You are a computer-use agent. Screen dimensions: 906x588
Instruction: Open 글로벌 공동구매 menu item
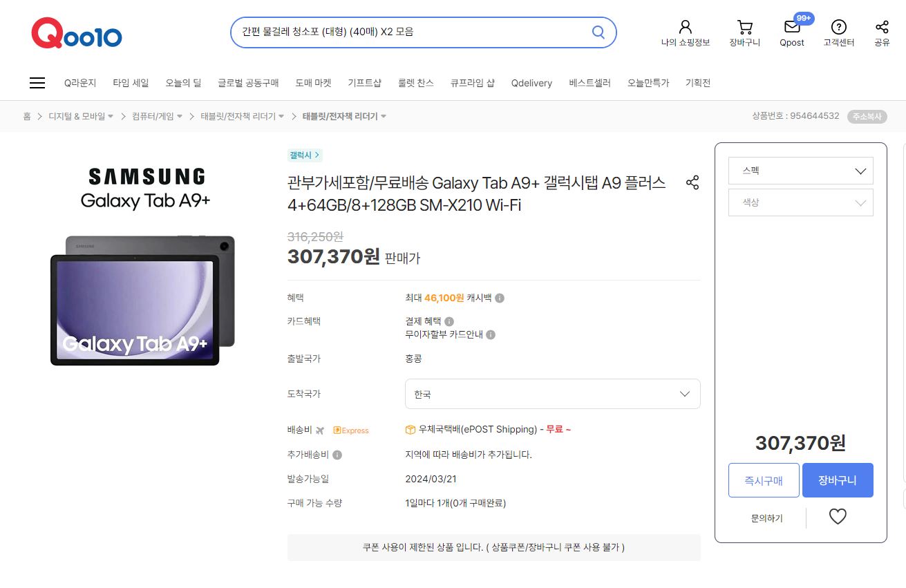[x=248, y=83]
